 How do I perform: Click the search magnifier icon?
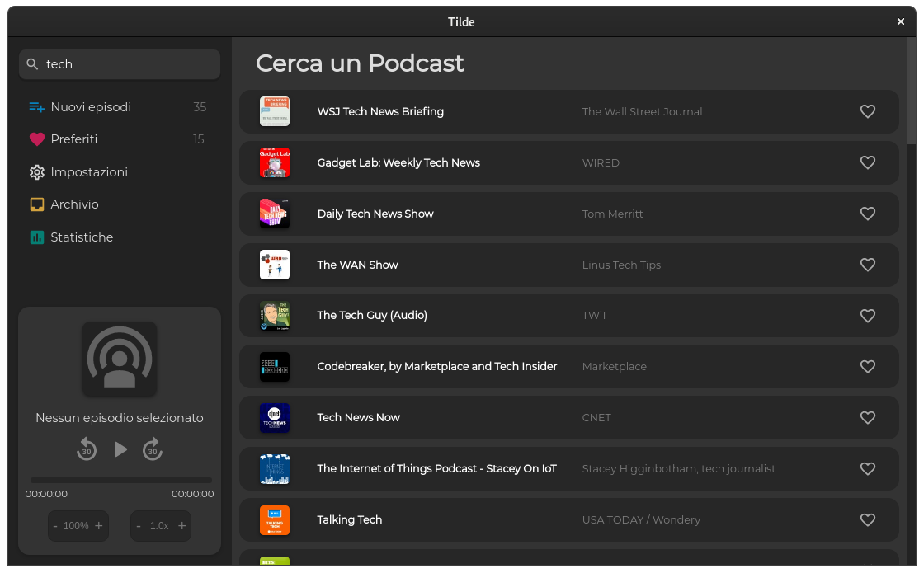tap(32, 63)
